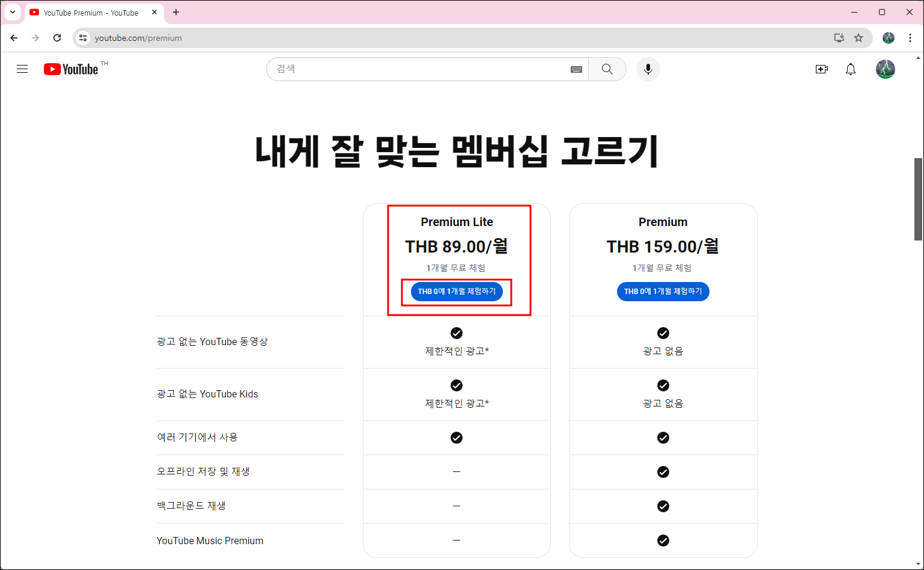This screenshot has height=570, width=924.
Task: Go back to previous page
Action: 14,38
